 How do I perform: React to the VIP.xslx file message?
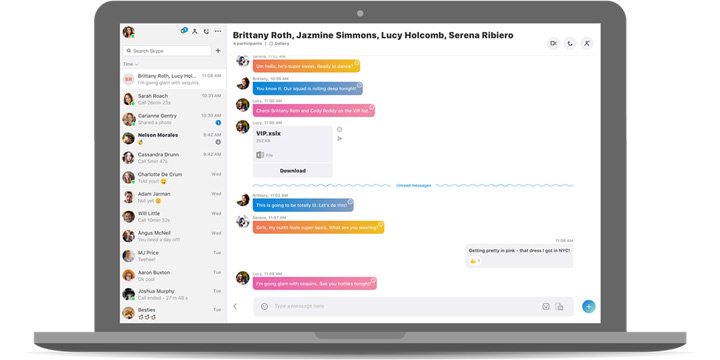pos(340,129)
